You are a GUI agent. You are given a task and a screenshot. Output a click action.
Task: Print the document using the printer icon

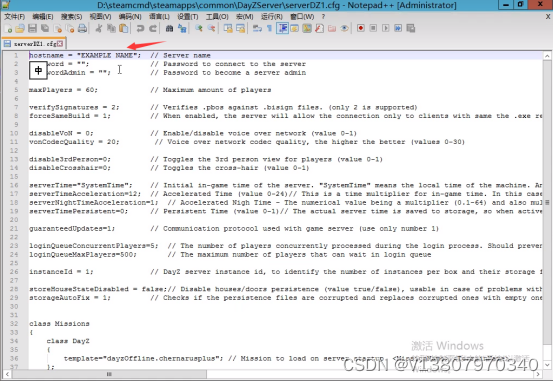click(x=82, y=29)
